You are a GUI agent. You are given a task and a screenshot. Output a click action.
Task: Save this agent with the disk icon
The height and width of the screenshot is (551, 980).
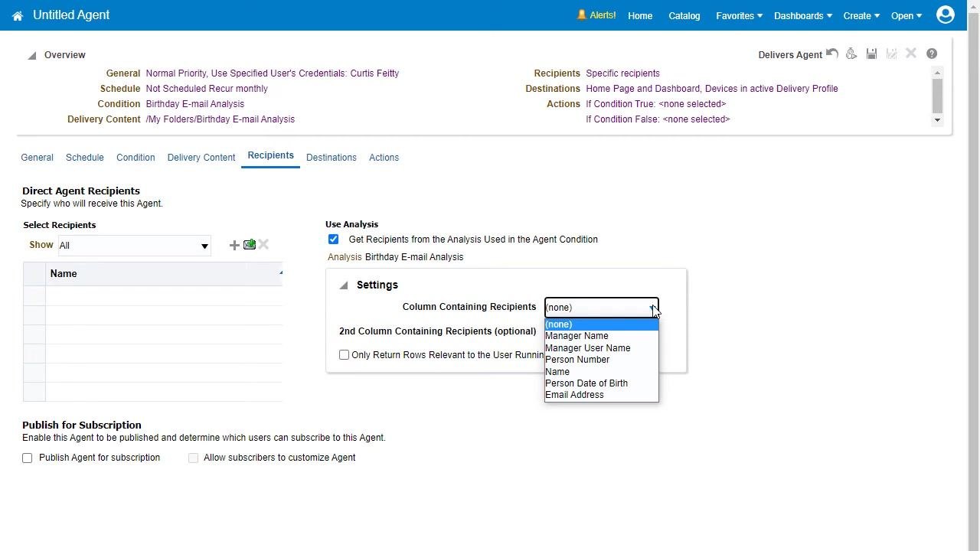pyautogui.click(x=871, y=54)
